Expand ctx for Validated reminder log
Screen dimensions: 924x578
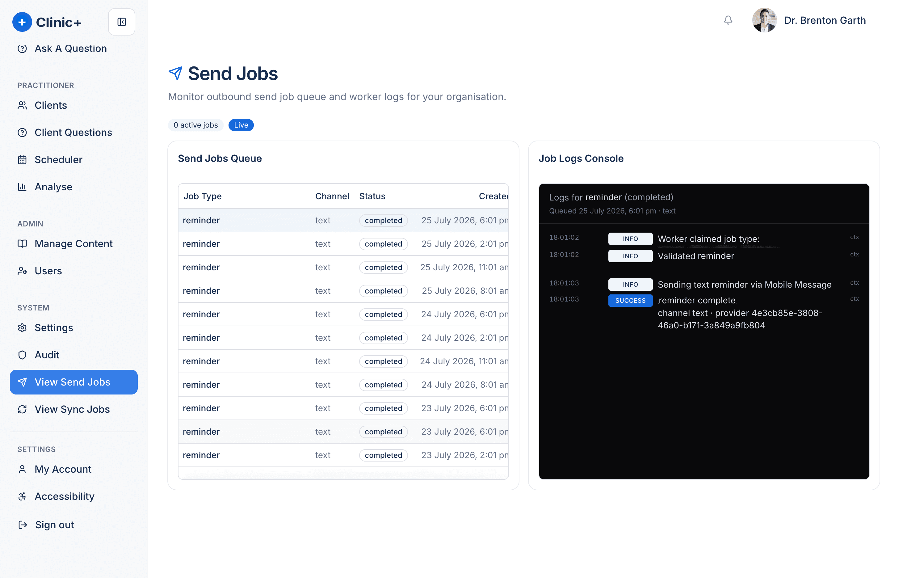coord(855,254)
